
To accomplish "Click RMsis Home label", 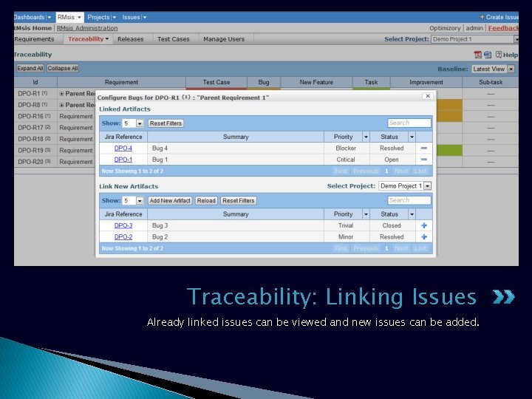I will tap(33, 28).
